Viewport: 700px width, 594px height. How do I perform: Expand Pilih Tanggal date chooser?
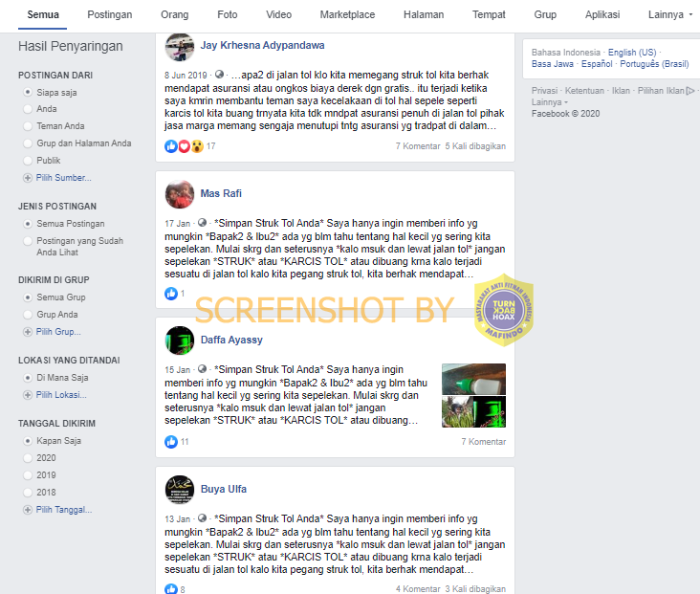64,510
